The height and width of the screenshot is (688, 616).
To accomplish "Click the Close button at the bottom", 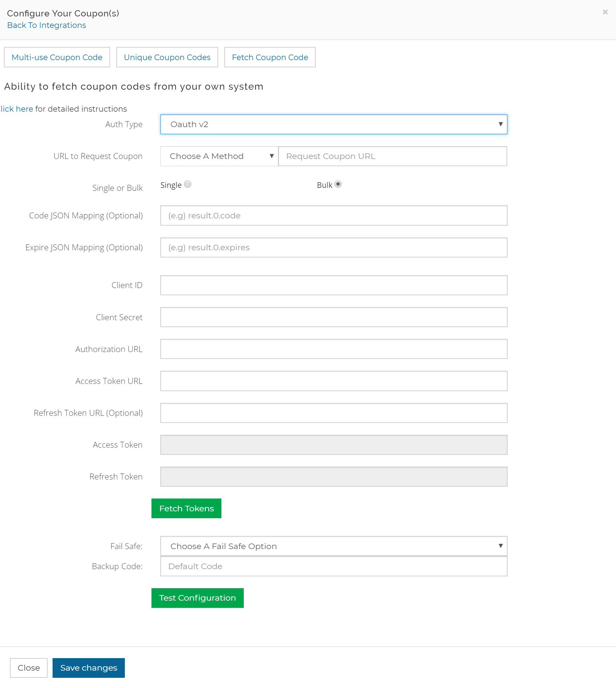I will tap(29, 668).
